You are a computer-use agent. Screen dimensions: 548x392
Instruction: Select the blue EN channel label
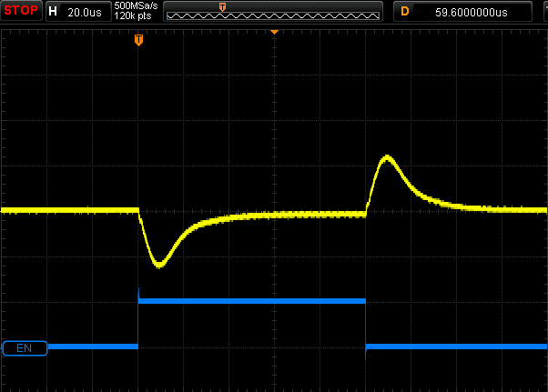click(25, 348)
